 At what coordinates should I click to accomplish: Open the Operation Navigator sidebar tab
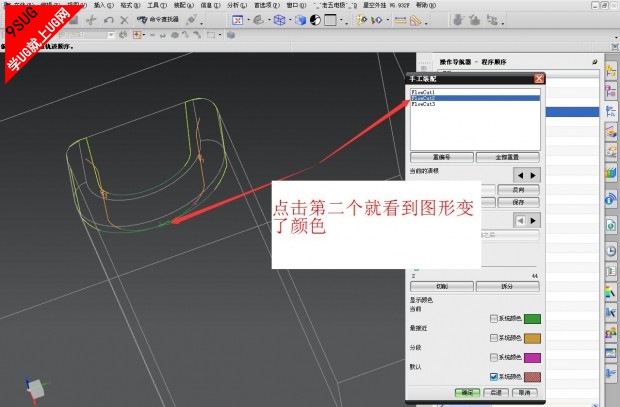pos(611,111)
